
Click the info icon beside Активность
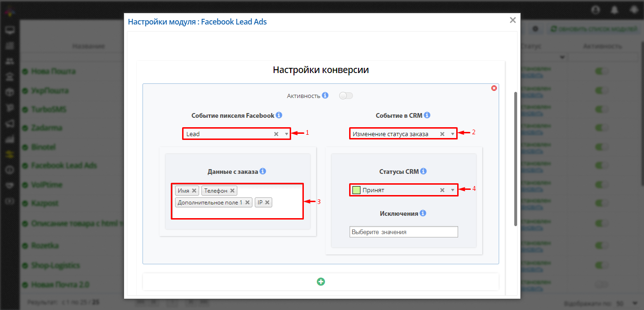click(x=325, y=96)
